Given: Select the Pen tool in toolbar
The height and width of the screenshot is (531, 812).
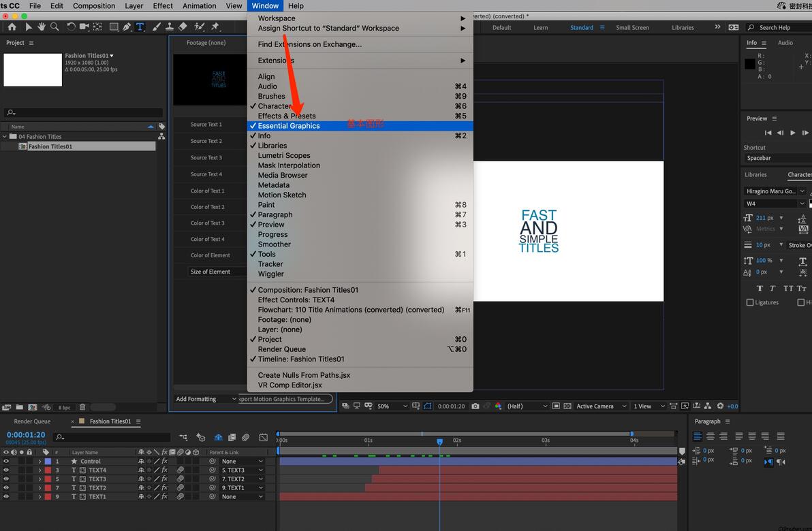Looking at the screenshot, I should [127, 27].
